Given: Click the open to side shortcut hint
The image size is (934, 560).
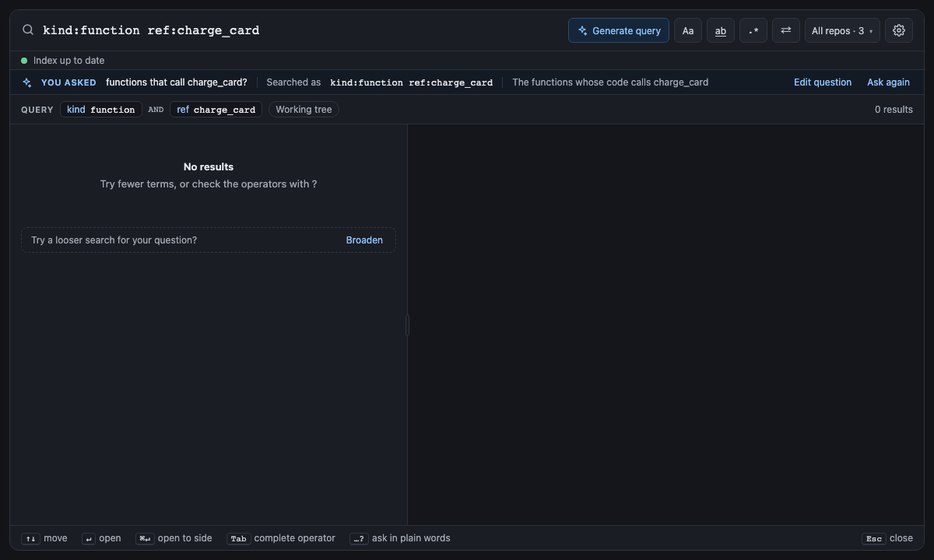Looking at the screenshot, I should 174,538.
